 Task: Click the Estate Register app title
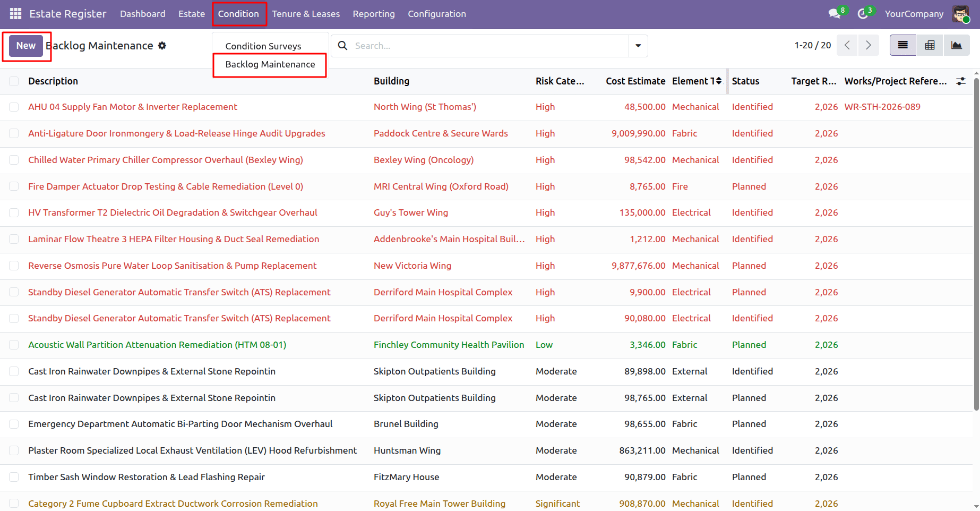click(68, 14)
